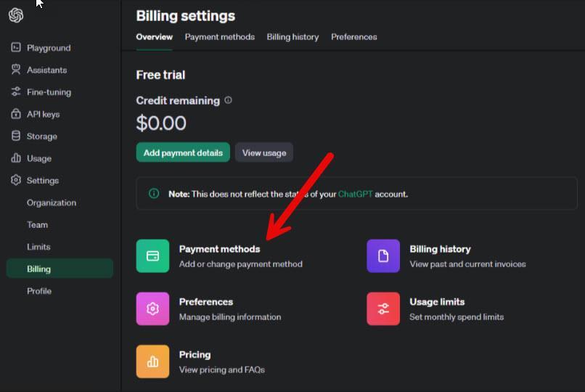The height and width of the screenshot is (392, 585).
Task: Click the info icon beside Credit remaining
Action: pyautogui.click(x=228, y=100)
